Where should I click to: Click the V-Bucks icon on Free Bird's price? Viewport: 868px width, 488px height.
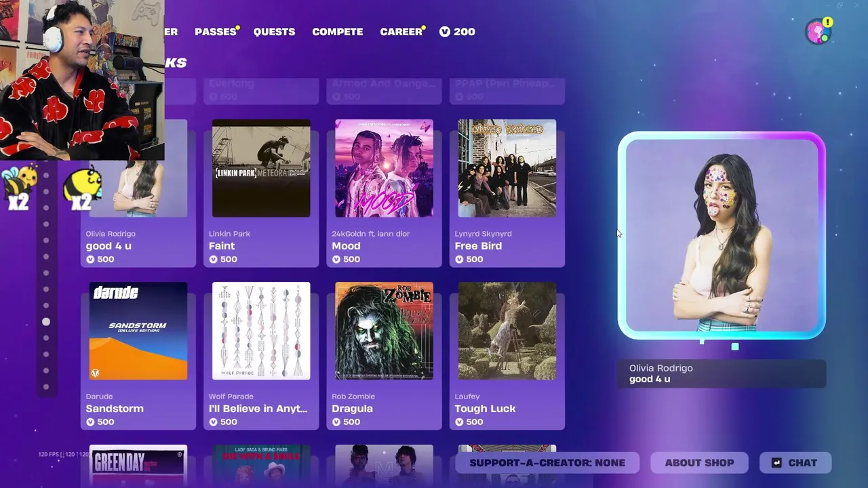(459, 260)
